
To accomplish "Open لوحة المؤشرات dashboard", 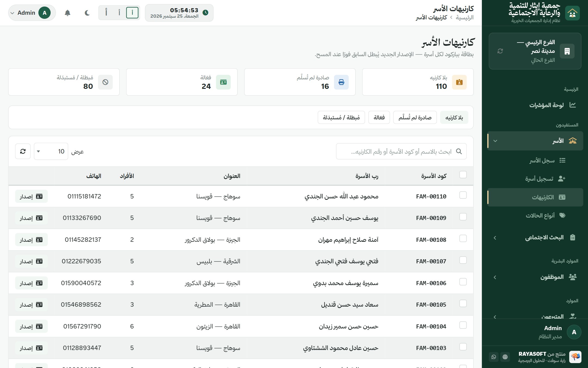I will pyautogui.click(x=535, y=105).
